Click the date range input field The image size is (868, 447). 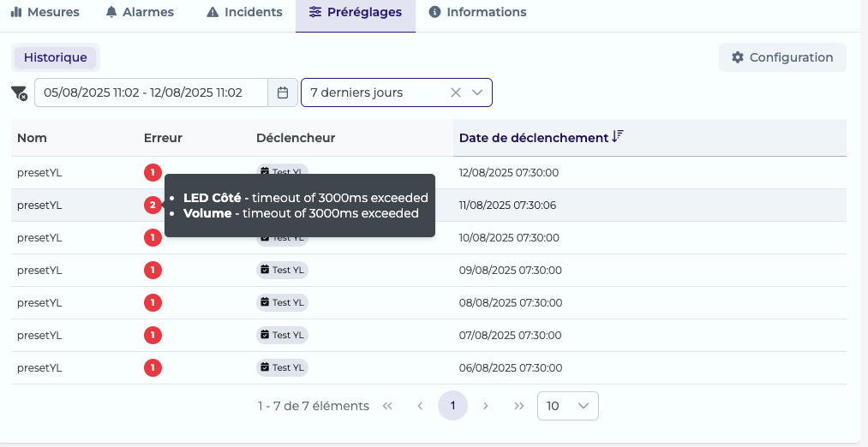[x=151, y=93]
